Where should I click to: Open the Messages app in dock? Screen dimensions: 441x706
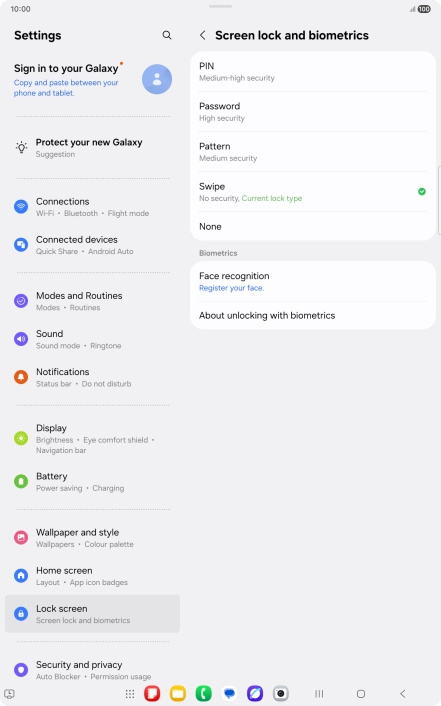229,693
